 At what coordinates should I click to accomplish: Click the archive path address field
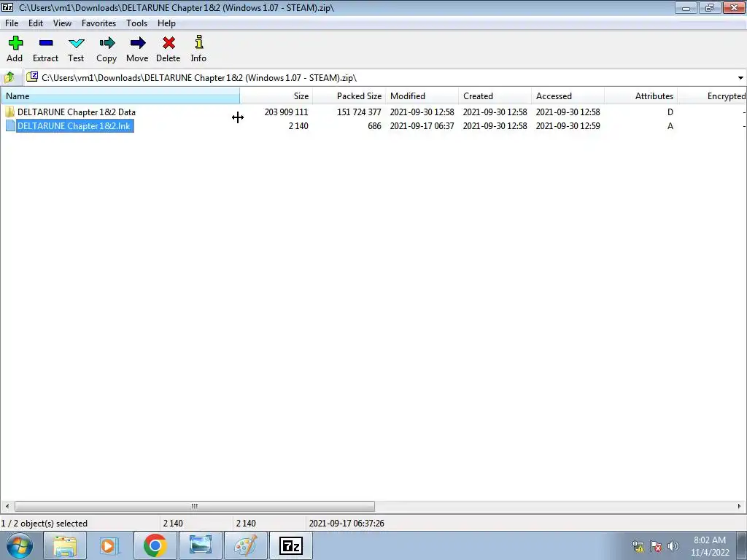(379, 78)
